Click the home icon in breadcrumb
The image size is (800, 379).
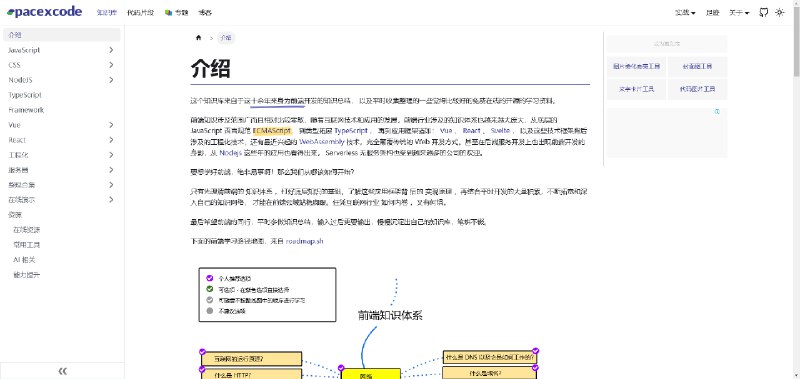click(x=198, y=38)
